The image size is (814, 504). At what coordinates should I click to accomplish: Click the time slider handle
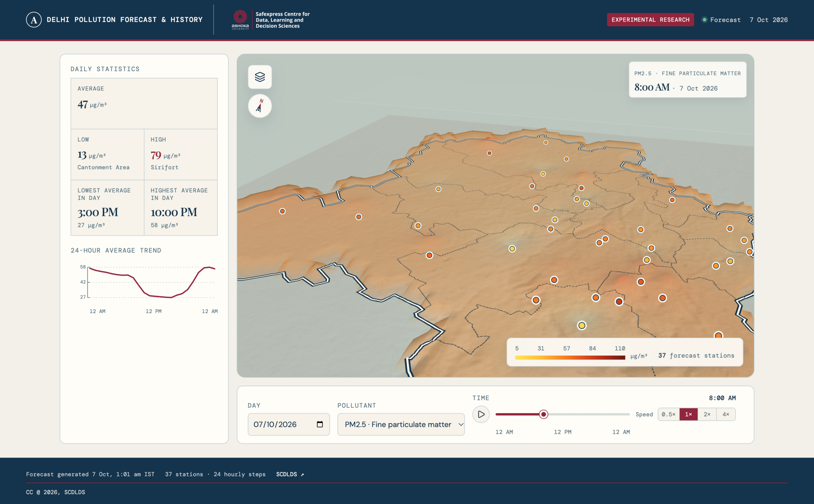click(543, 414)
